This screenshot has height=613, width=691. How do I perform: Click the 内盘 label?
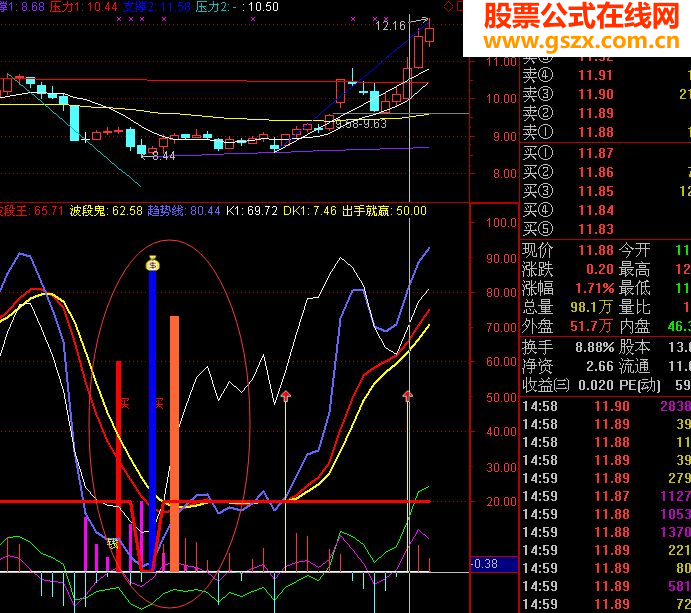[635, 326]
